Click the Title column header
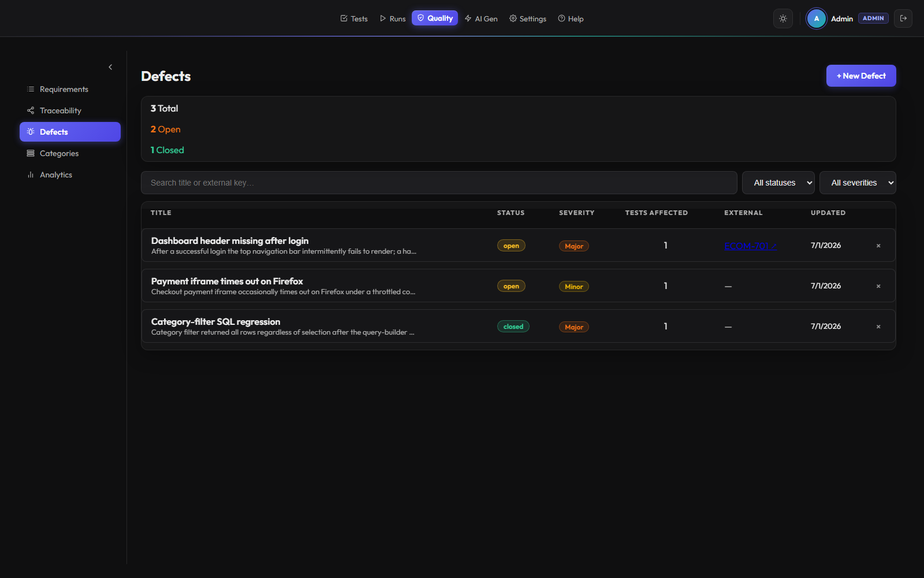This screenshot has width=924, height=578. (161, 213)
